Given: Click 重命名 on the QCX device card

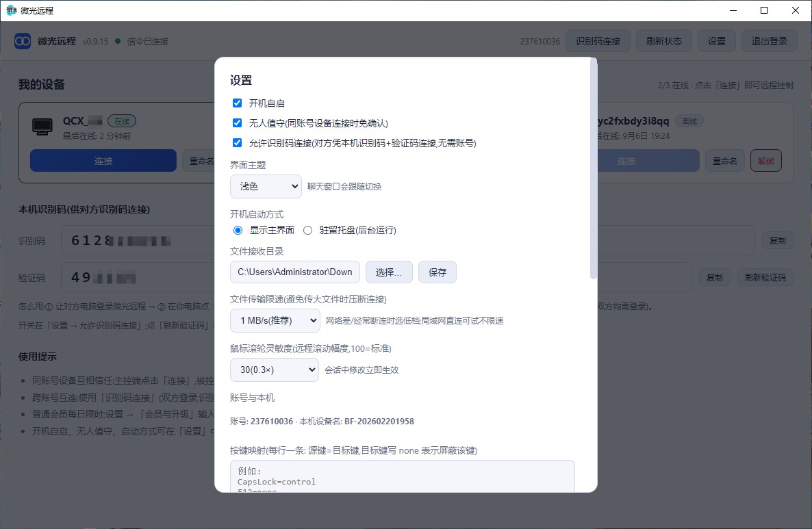Looking at the screenshot, I should click(199, 160).
